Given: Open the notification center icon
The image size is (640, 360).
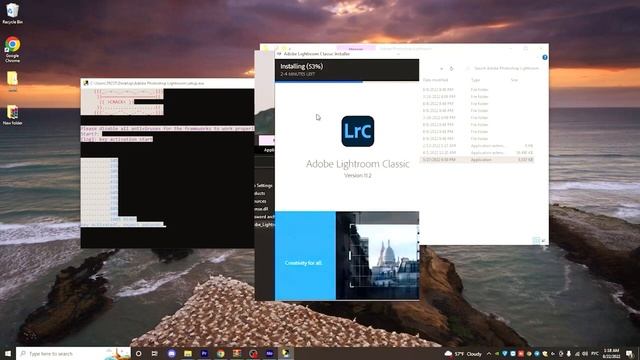Looking at the screenshot, I should 630,354.
